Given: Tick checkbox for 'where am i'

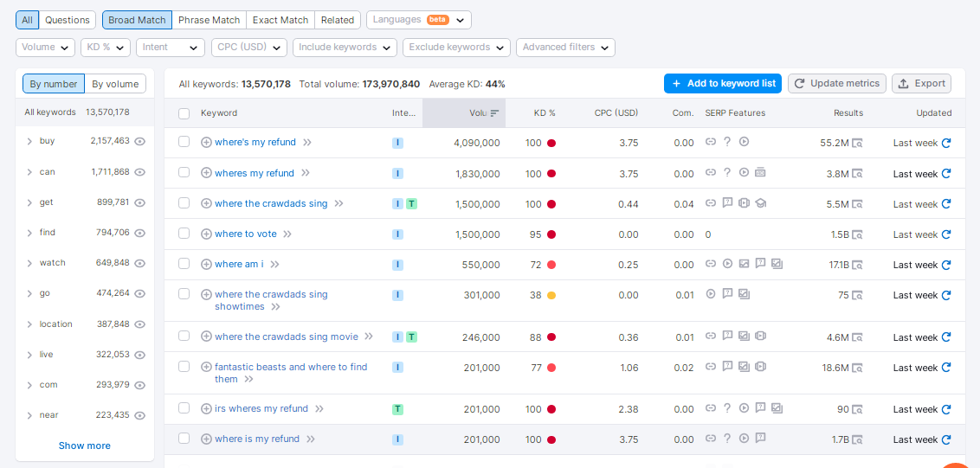Looking at the screenshot, I should coord(184,264).
